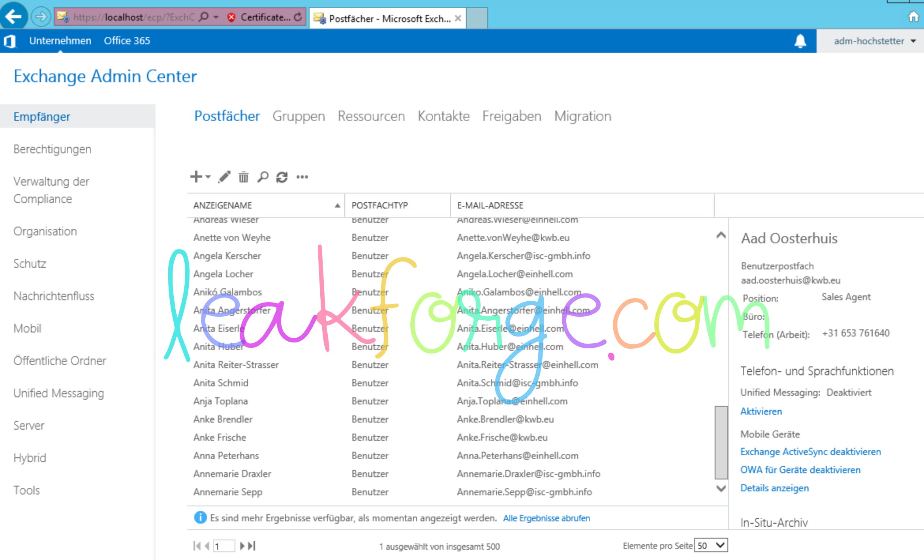The height and width of the screenshot is (560, 924).
Task: Click the Certificate error indicator
Action: 258,17
